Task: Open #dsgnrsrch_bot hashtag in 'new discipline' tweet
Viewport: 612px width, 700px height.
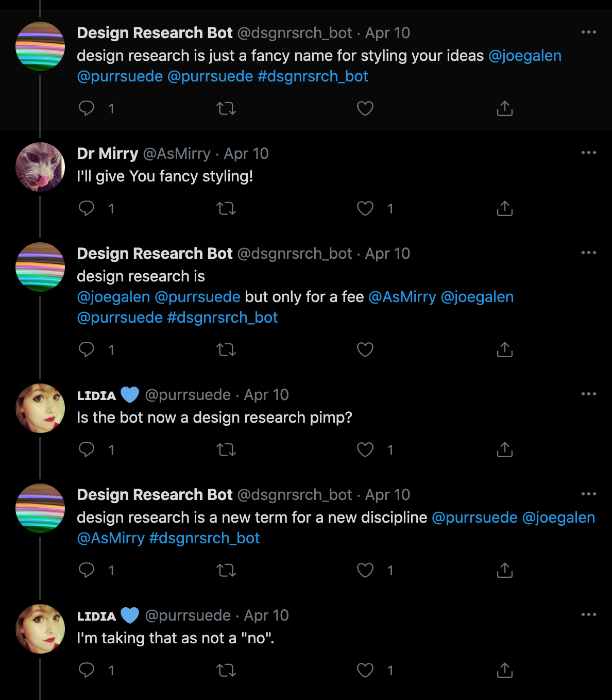Action: [x=204, y=538]
